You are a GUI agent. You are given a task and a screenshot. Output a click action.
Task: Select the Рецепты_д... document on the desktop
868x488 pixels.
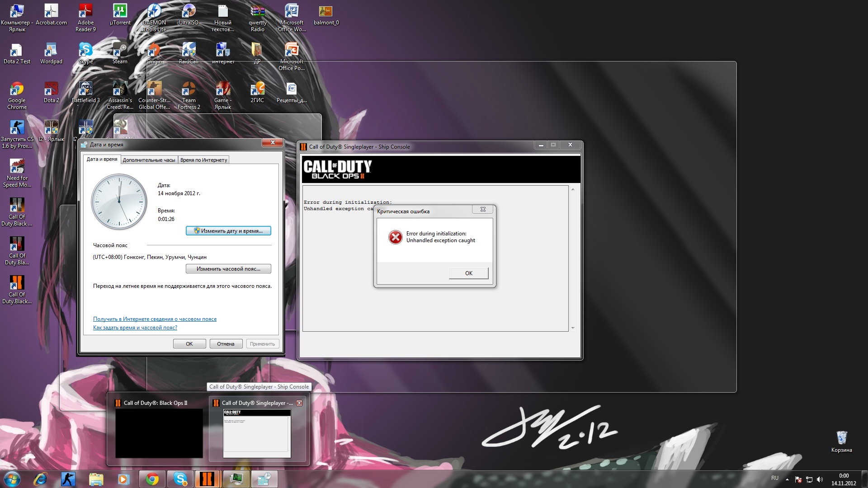click(292, 93)
